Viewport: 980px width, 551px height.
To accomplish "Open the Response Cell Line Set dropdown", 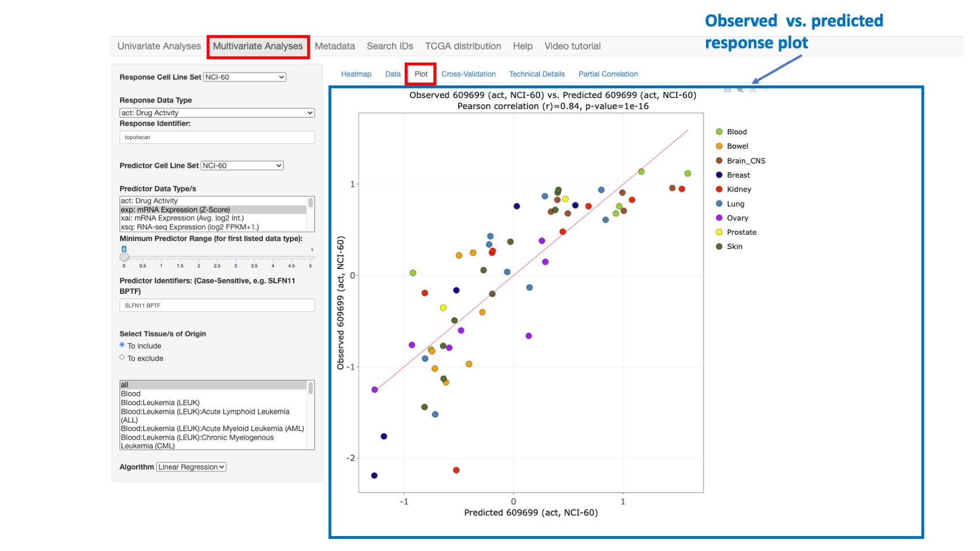I will [x=244, y=77].
